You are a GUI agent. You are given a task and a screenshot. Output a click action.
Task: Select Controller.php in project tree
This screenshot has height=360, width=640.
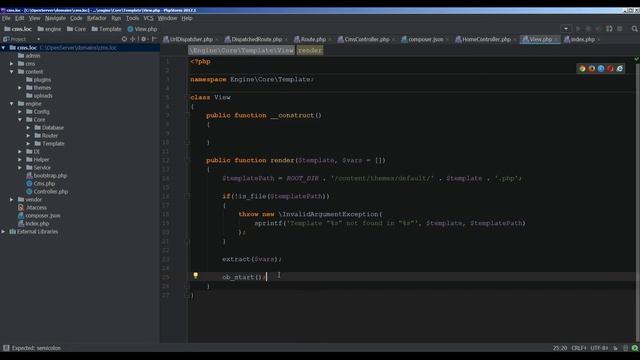point(51,192)
